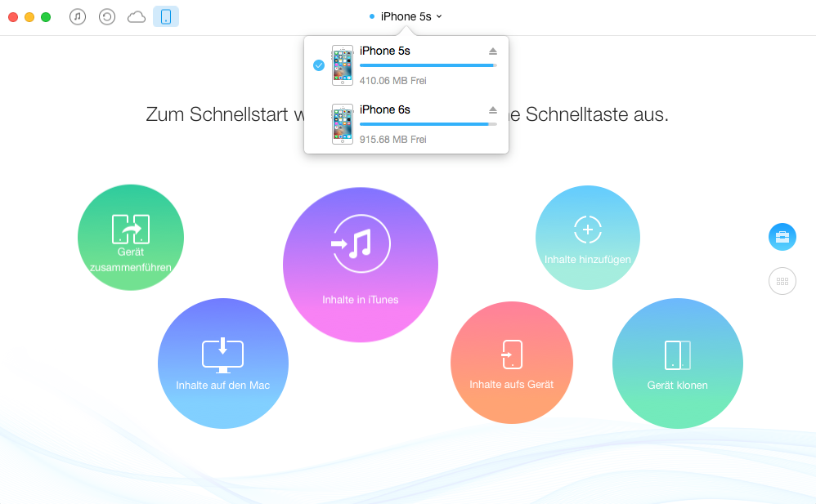Screen dimensions: 816x504
Task: Open Inhalte hinzufügen shortcut
Action: [588, 238]
